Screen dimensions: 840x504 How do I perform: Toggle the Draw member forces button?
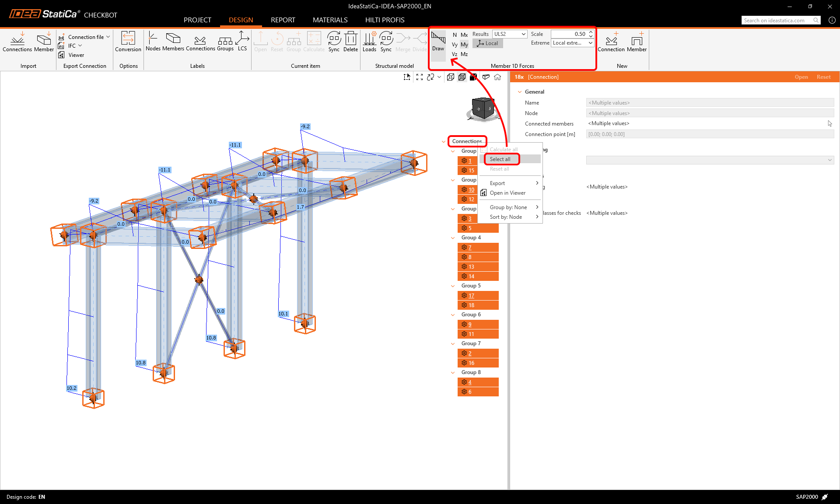[x=438, y=42]
